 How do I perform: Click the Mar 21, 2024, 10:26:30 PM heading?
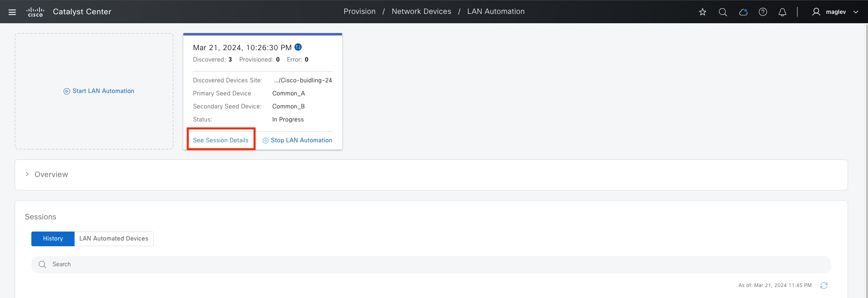coord(242,48)
